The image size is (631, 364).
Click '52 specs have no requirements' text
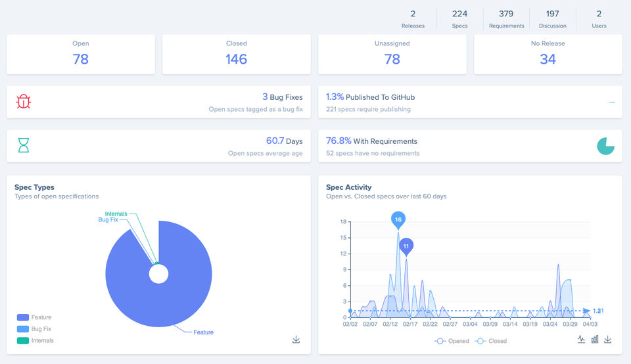tap(373, 153)
